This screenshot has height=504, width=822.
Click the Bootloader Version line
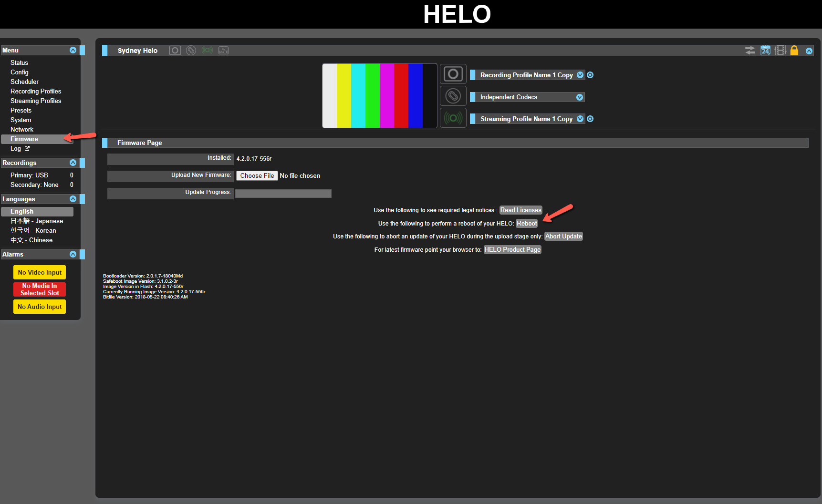pyautogui.click(x=143, y=276)
